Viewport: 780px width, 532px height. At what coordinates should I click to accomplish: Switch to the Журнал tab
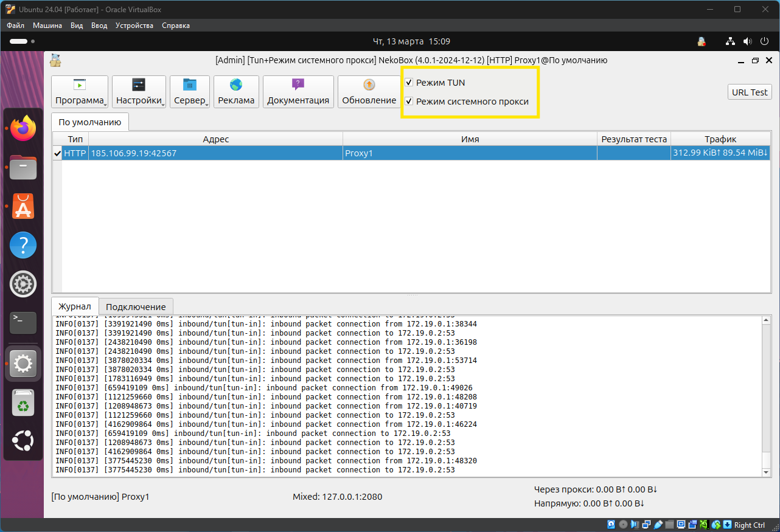pos(74,306)
